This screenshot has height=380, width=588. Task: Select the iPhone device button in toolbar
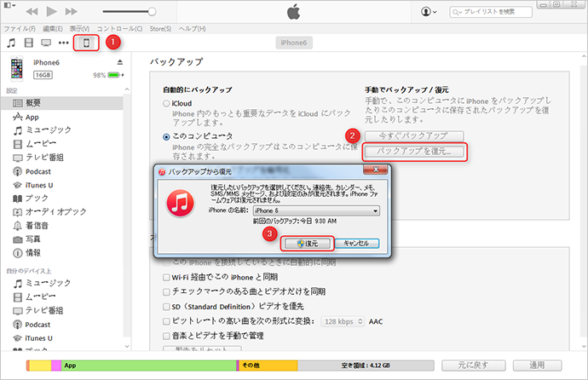click(86, 43)
